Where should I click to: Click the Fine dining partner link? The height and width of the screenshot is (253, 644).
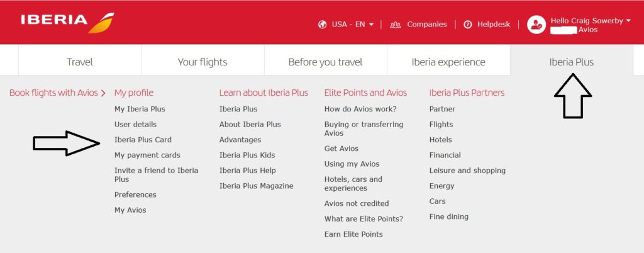448,216
